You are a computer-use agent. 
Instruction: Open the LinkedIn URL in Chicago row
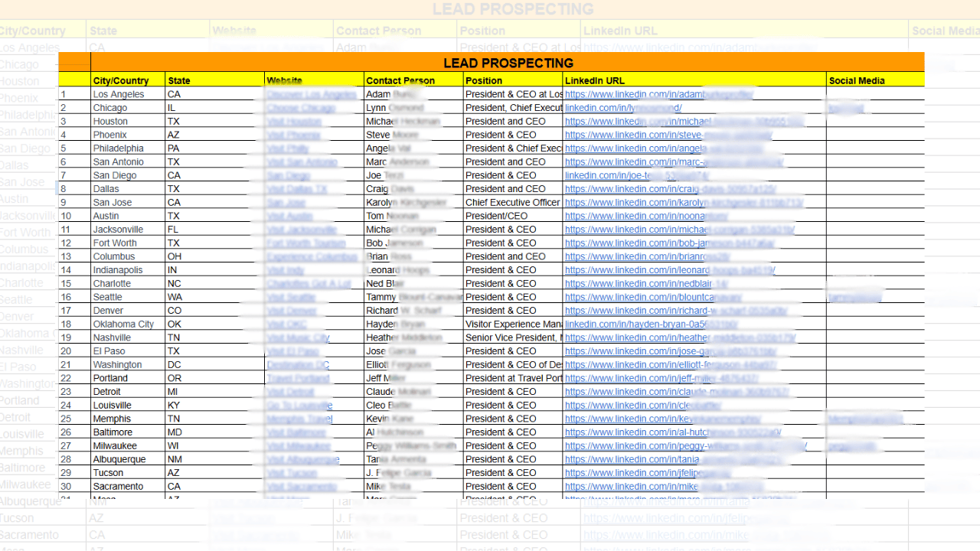(623, 108)
